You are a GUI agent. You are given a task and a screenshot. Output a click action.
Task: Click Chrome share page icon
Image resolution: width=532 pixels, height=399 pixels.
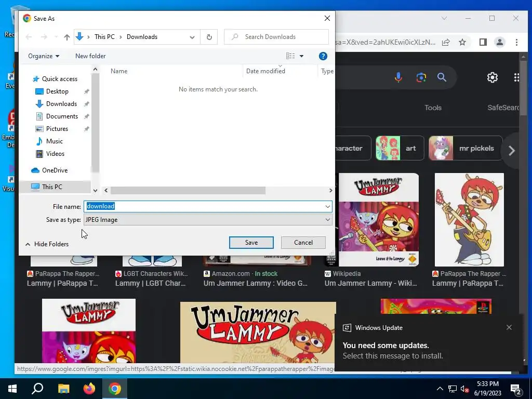(446, 43)
